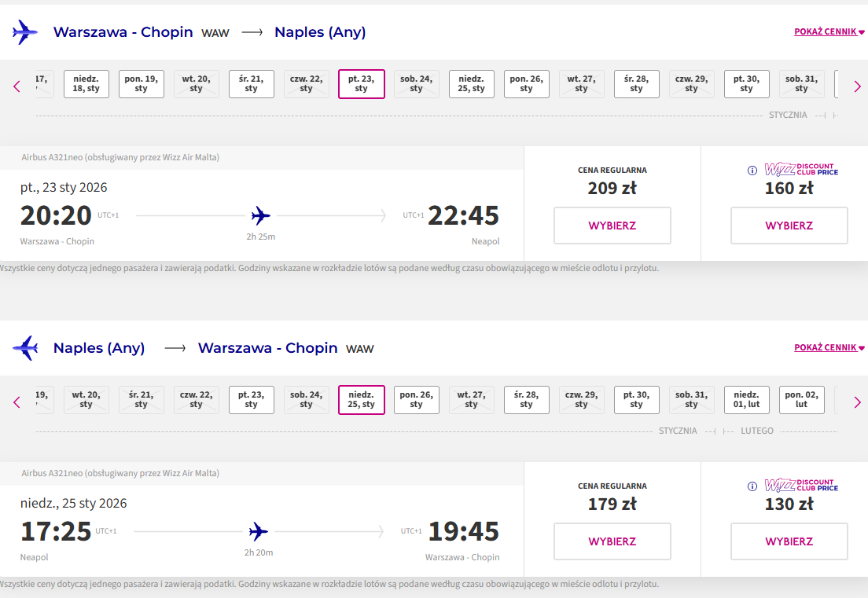The width and height of the screenshot is (868, 598).
Task: Open outbound Wizz Discount Club info icon
Action: (752, 171)
